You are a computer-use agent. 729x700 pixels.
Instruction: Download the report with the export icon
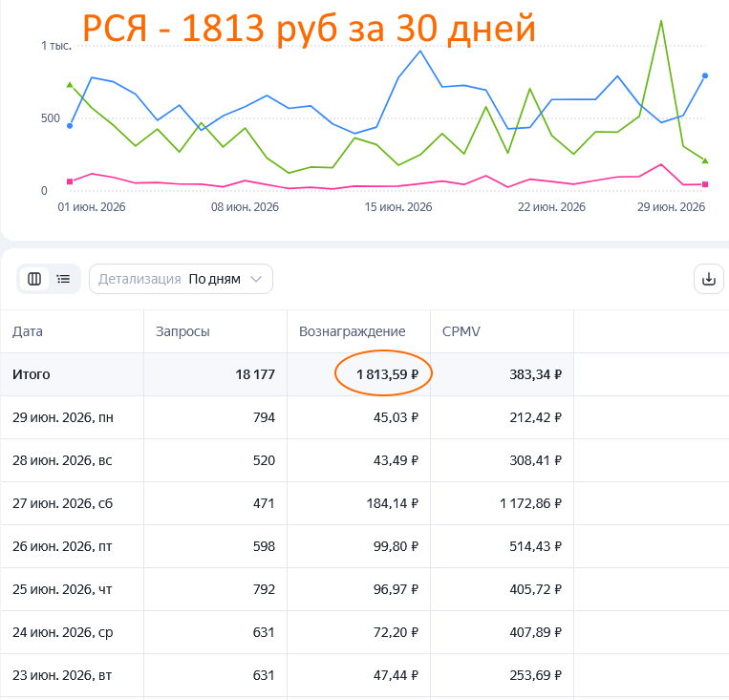coord(709,279)
